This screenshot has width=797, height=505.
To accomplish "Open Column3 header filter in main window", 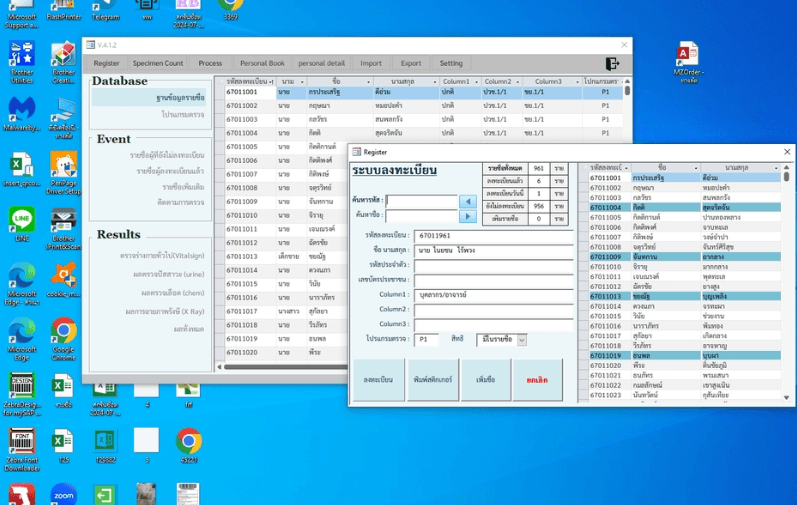I will 577,82.
